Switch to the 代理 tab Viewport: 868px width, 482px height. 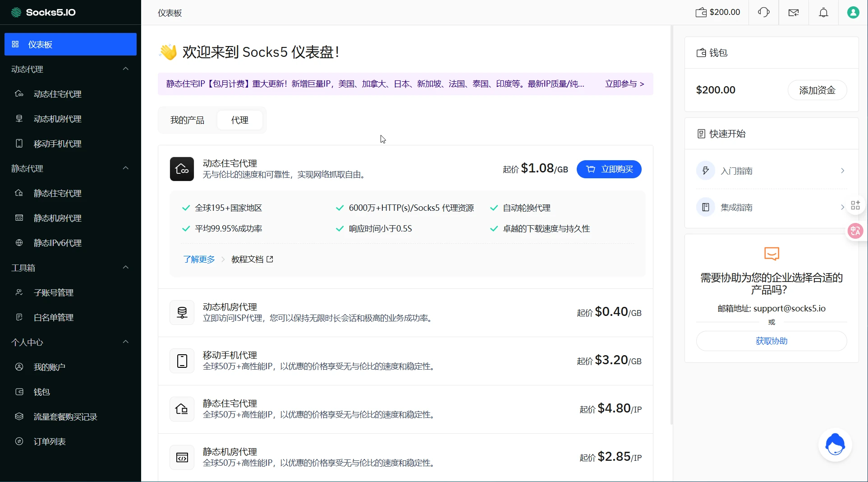[240, 120]
